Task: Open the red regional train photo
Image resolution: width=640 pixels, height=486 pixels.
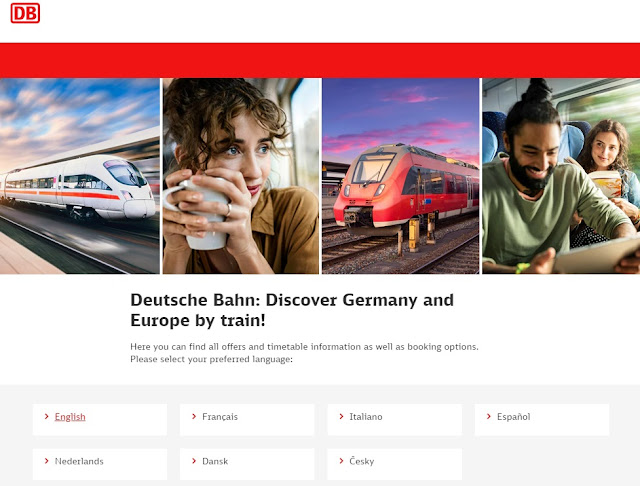Action: click(400, 176)
